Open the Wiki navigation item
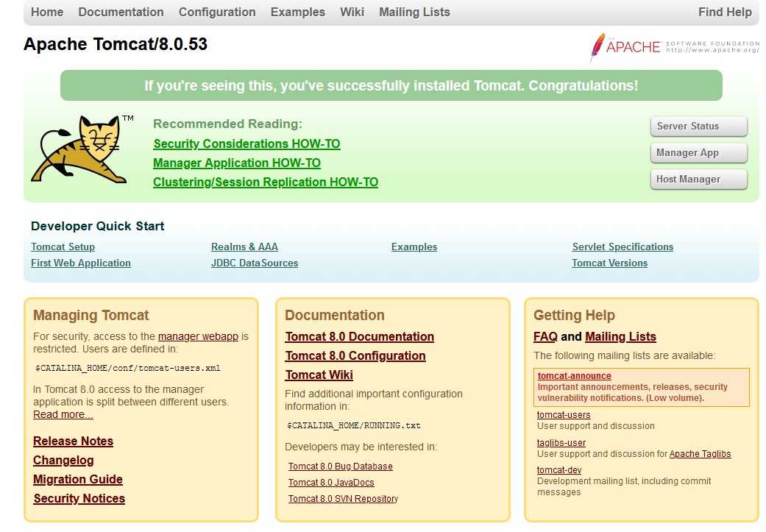Image resolution: width=766 pixels, height=532 pixels. pos(352,12)
